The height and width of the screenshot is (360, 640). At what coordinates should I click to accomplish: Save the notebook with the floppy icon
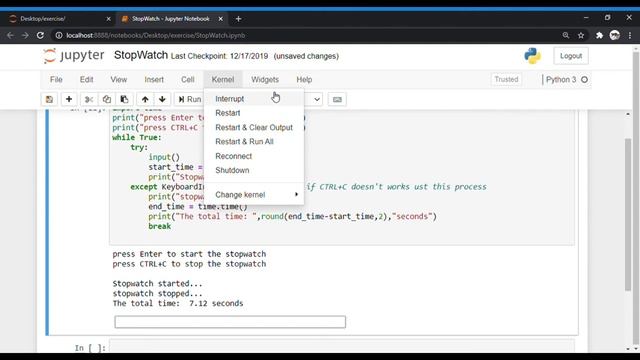point(49,99)
